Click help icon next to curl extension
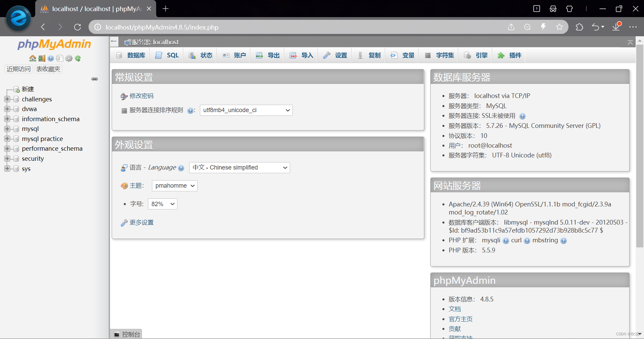 pyautogui.click(x=527, y=241)
